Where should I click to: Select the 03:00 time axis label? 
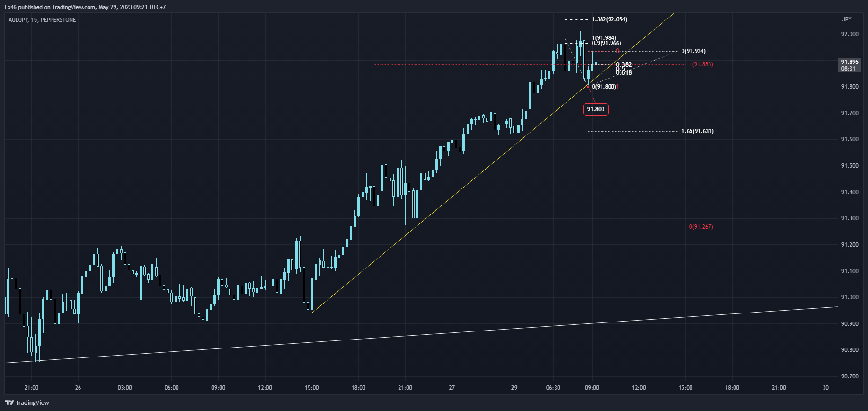[124, 388]
